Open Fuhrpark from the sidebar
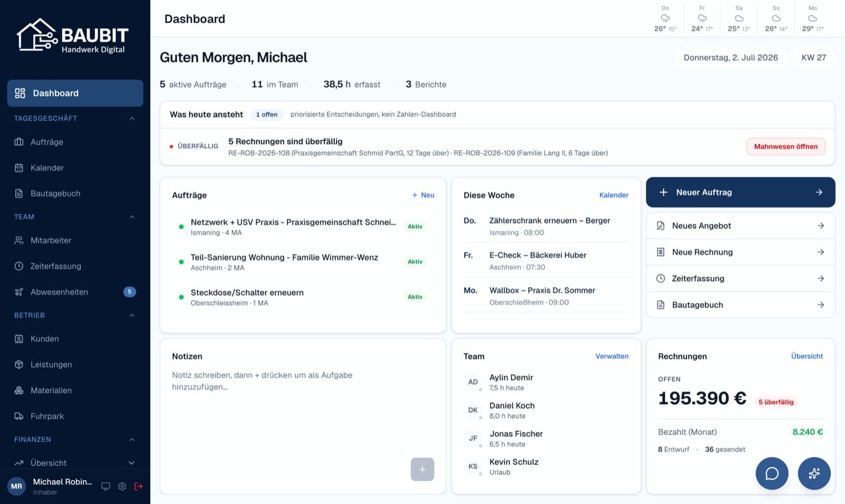The height and width of the screenshot is (504, 845). (75, 416)
